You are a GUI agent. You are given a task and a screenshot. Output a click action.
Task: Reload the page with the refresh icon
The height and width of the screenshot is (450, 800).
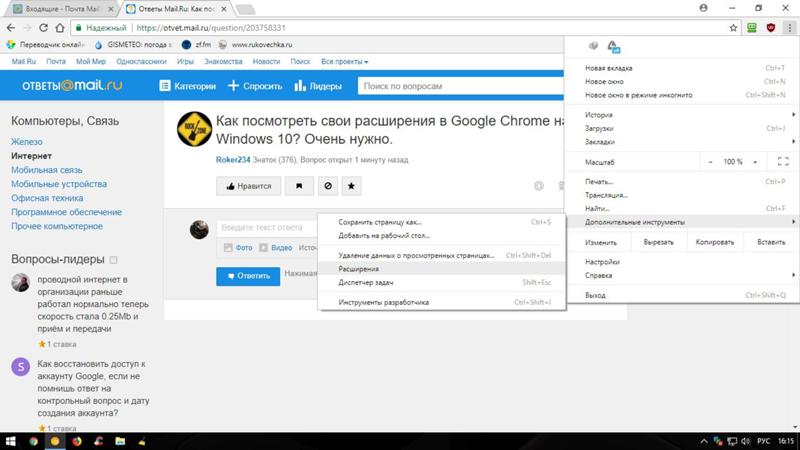43,28
